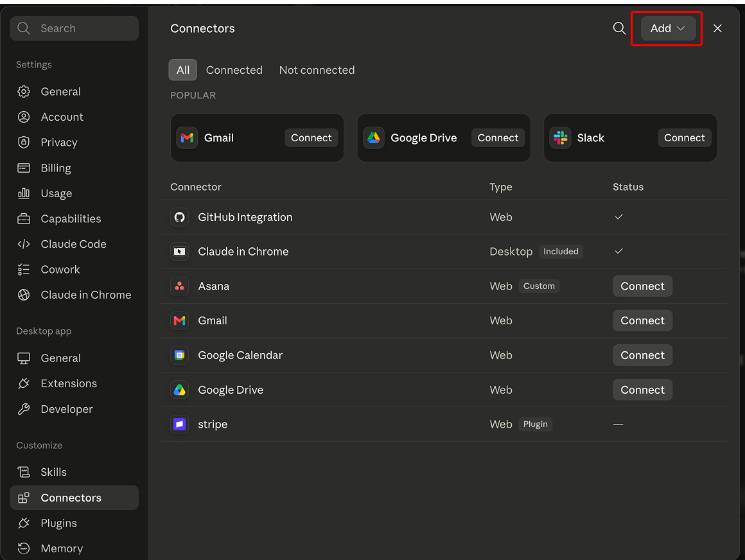Open Developer settings
Image resolution: width=745 pixels, height=560 pixels.
[x=74, y=409]
